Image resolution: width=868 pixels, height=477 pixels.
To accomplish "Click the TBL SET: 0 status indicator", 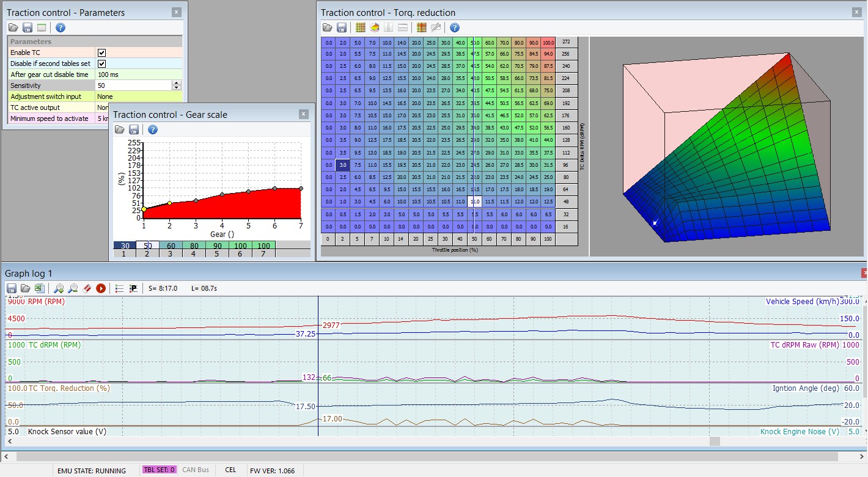I will coord(159,470).
